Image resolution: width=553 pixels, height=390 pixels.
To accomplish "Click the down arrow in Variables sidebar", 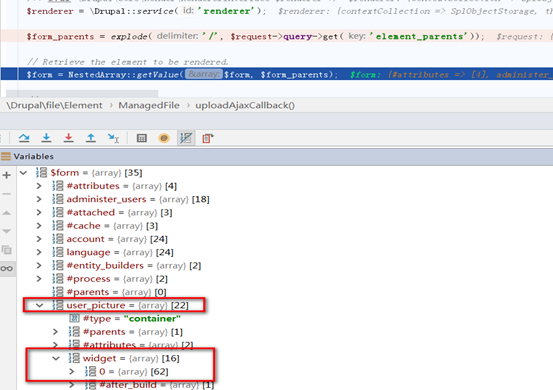I will (x=7, y=231).
